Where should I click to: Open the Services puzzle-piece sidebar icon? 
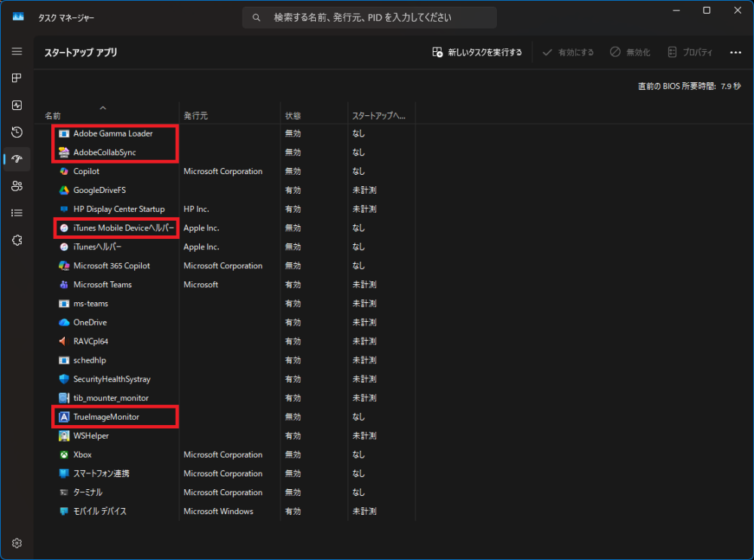tap(17, 240)
